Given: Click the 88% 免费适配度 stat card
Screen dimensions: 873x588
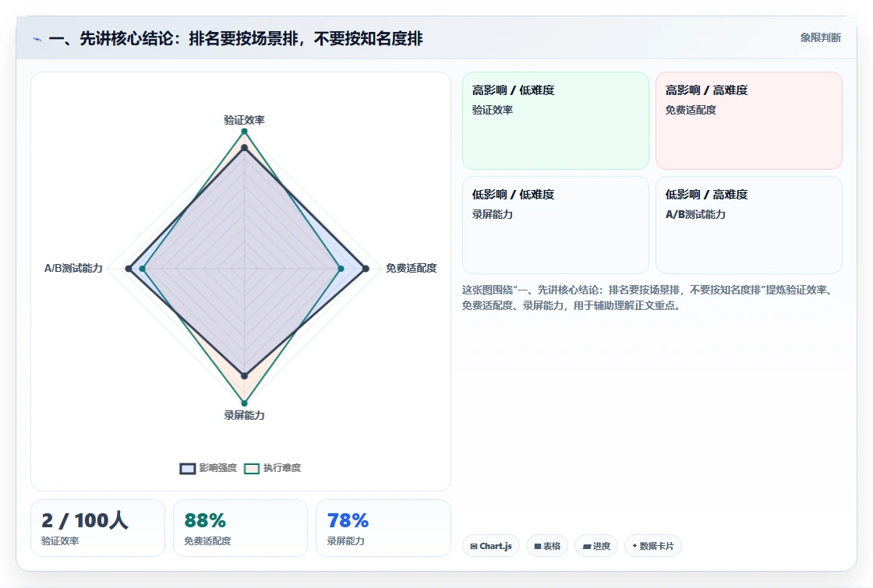Looking at the screenshot, I should click(241, 528).
